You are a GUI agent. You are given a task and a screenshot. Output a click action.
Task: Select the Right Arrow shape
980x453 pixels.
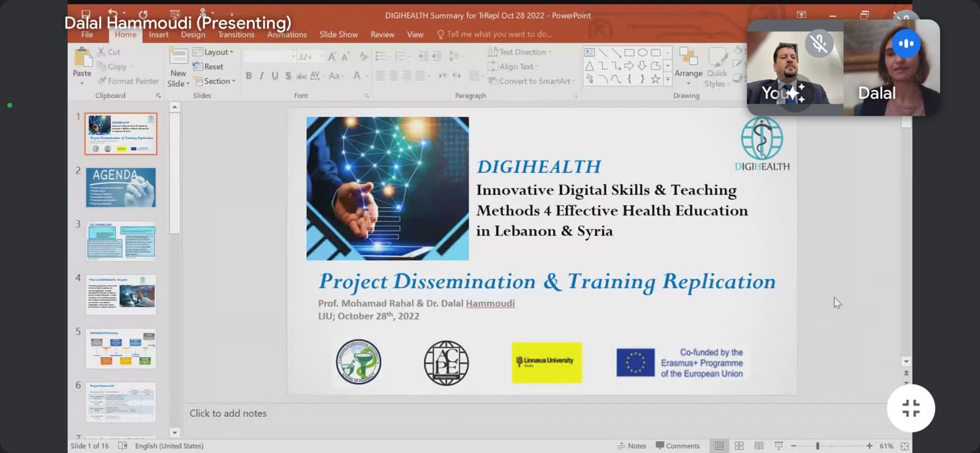pos(629,66)
